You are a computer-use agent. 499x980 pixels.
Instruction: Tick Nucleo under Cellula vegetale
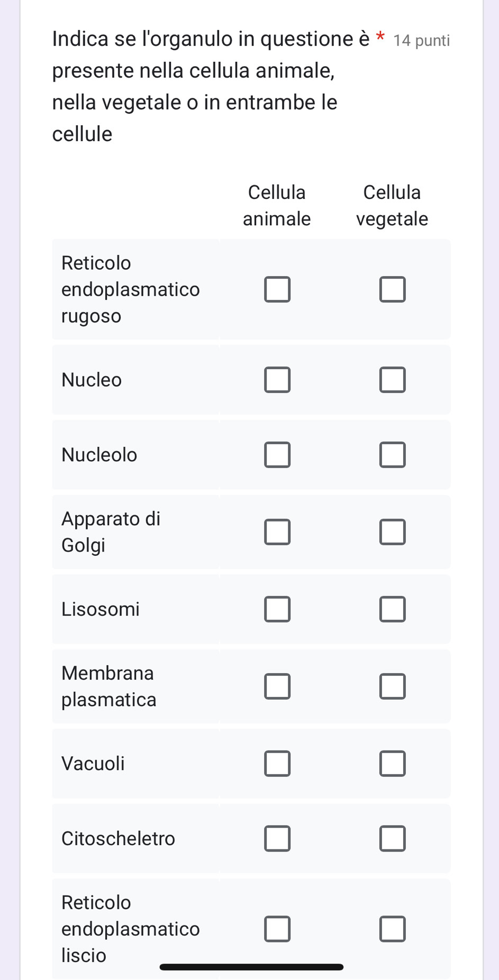[392, 380]
